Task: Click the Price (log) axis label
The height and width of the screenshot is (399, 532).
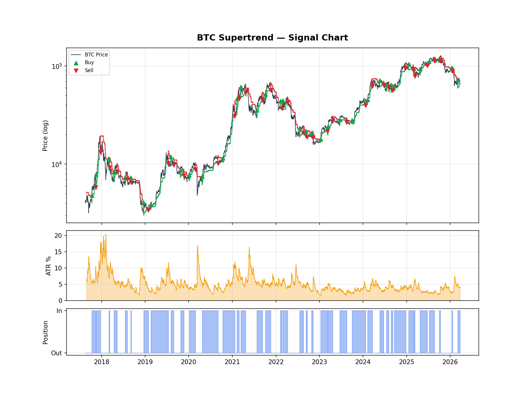Action: click(x=45, y=134)
